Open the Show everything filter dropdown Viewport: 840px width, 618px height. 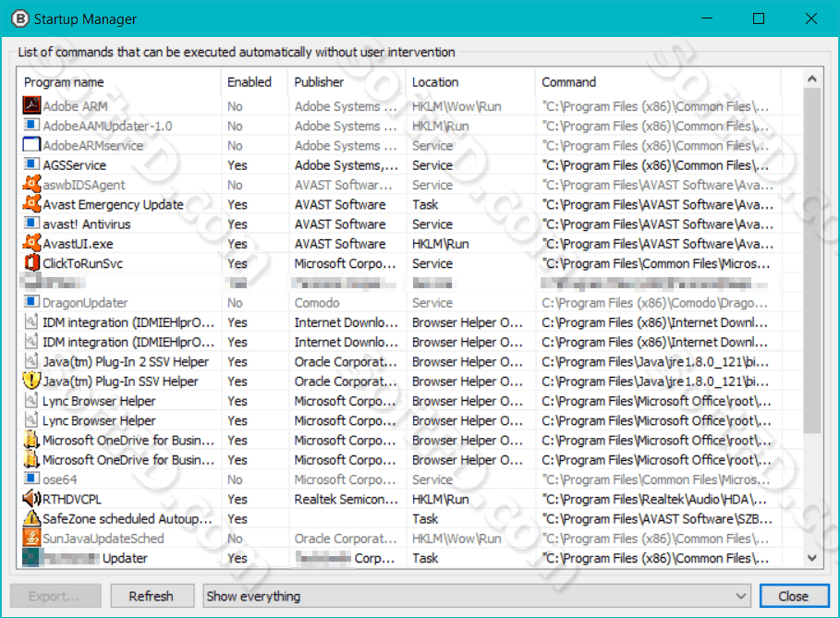pos(476,596)
